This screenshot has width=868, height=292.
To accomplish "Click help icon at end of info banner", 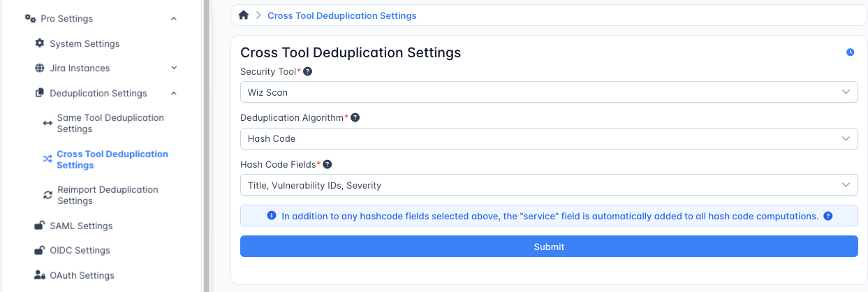I will coord(828,216).
